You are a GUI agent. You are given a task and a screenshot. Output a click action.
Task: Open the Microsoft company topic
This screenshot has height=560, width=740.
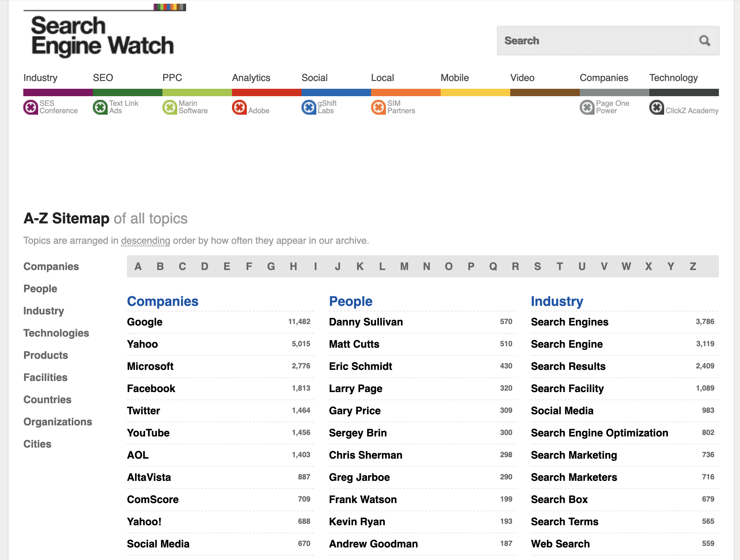click(150, 366)
